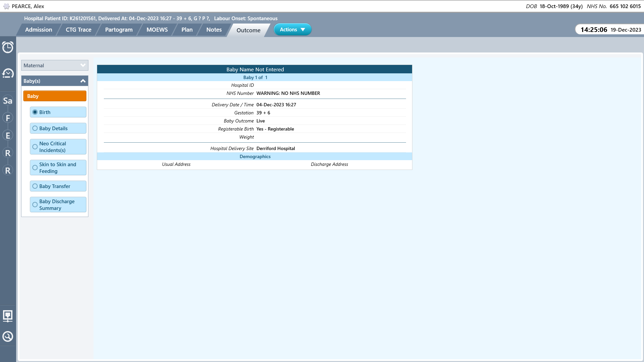Open the Actions dropdown menu
This screenshot has height=362, width=644.
[x=292, y=30]
